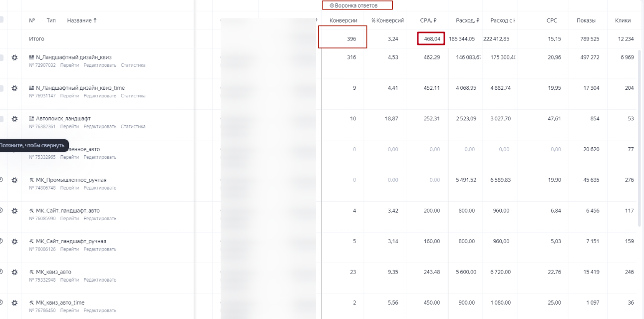Screen dimensions: 644x319
Task: Open campaign N_Ландшафтный дизайн_квиз
Action: (73, 57)
